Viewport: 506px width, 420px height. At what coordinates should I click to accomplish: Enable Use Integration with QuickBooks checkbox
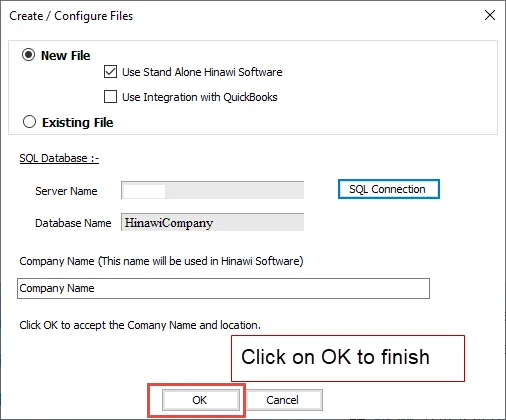[110, 97]
